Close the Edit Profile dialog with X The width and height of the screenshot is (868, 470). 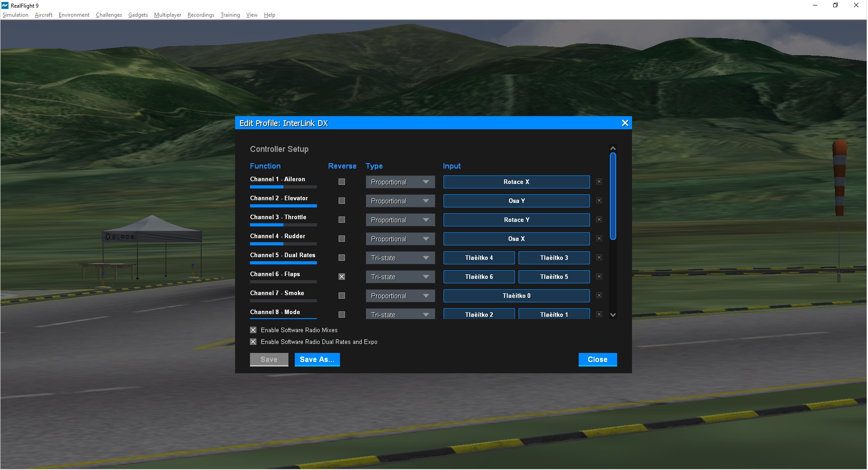click(x=625, y=123)
